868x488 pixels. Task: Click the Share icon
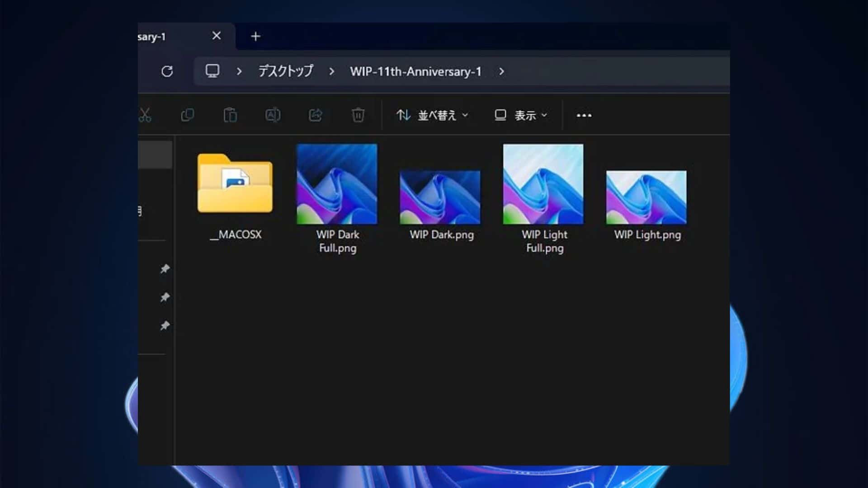coord(315,115)
